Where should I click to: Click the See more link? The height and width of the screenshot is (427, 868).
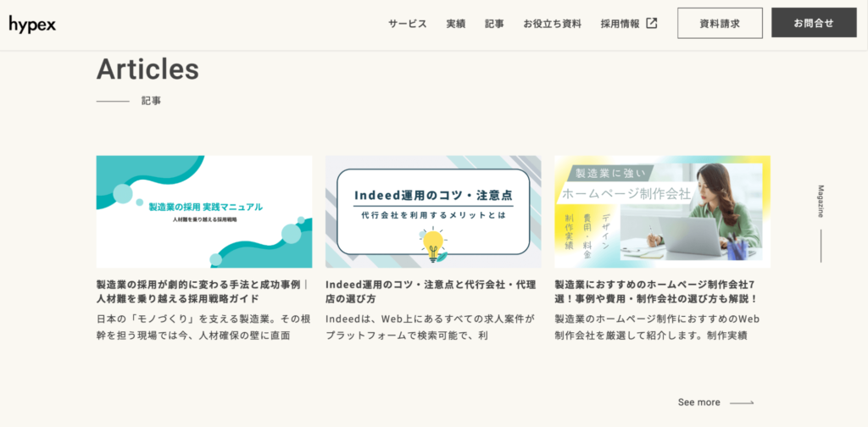[x=699, y=402]
